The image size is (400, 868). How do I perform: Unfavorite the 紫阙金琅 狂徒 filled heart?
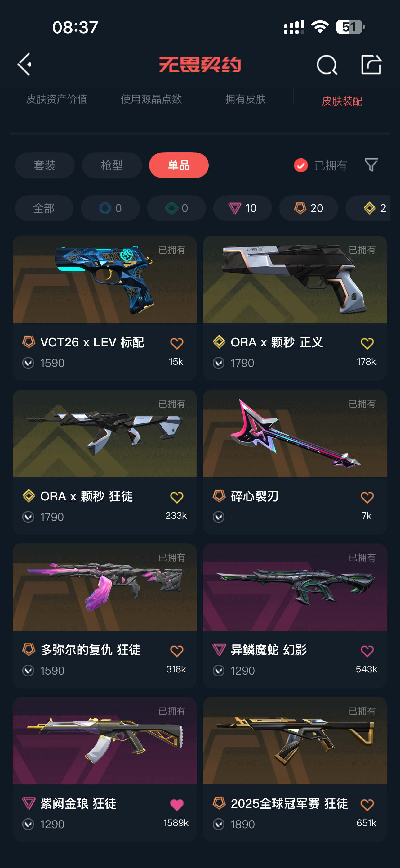pyautogui.click(x=176, y=805)
